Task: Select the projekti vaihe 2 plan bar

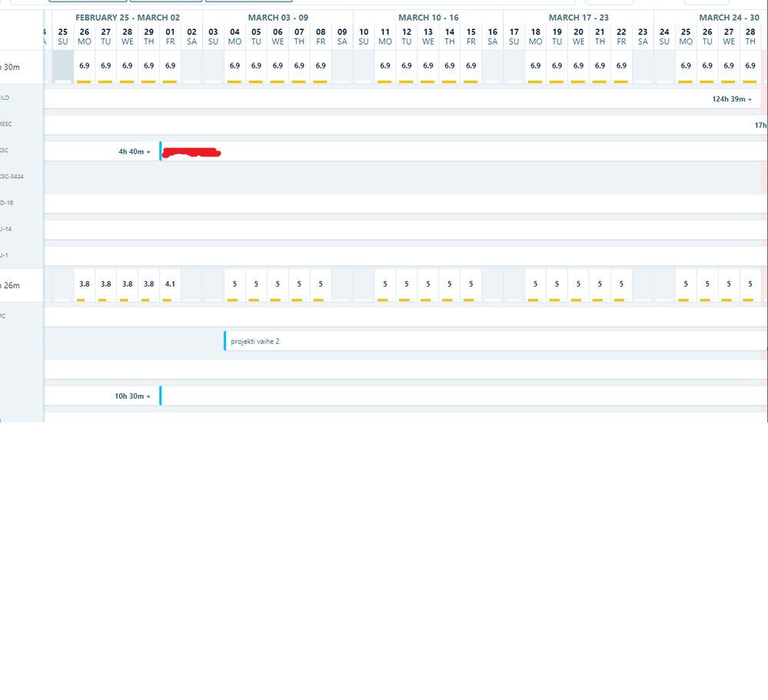Action: click(x=495, y=340)
